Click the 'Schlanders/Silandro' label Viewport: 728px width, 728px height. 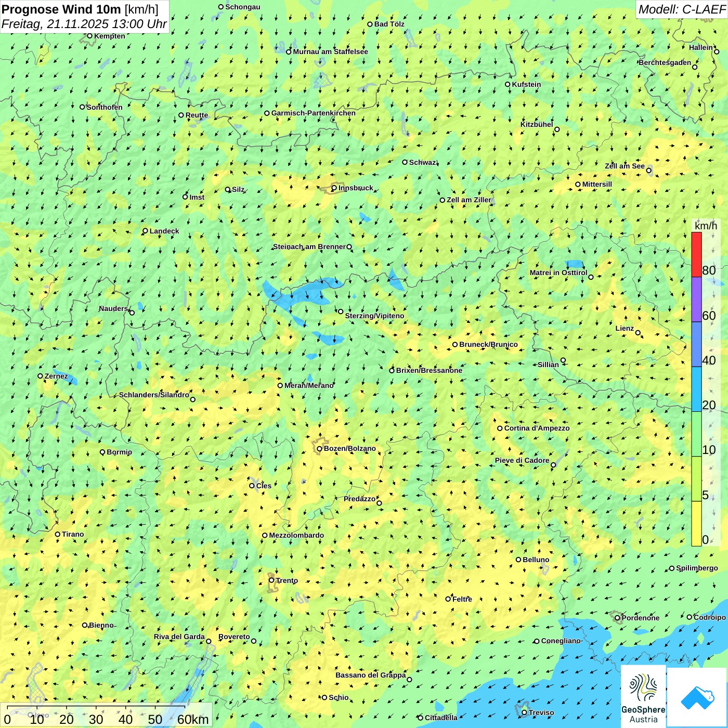(154, 395)
